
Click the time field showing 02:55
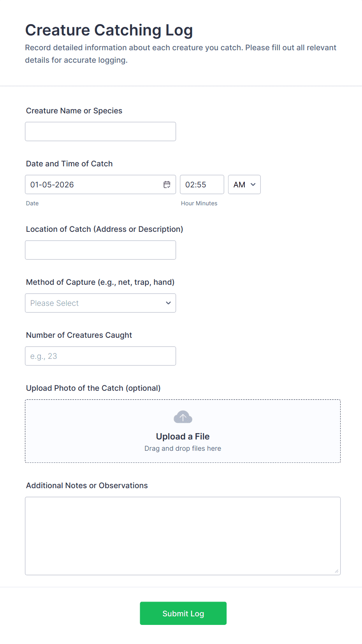coord(202,184)
